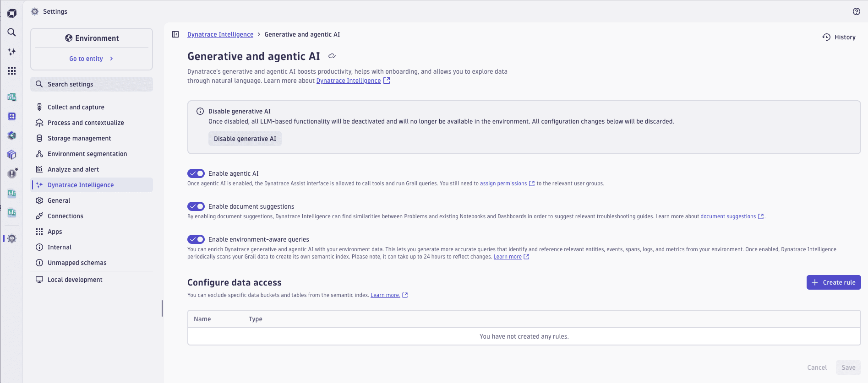Open the Problems exclamation shield icon

[12, 174]
